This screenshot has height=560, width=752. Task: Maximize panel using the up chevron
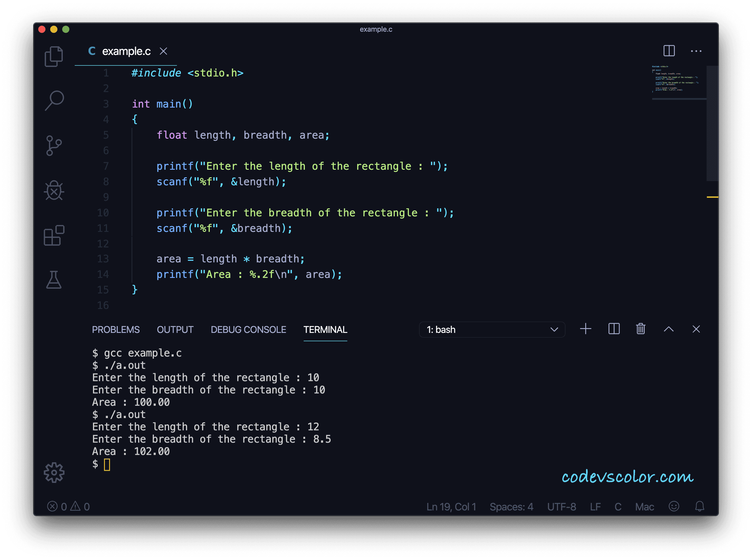pyautogui.click(x=668, y=329)
